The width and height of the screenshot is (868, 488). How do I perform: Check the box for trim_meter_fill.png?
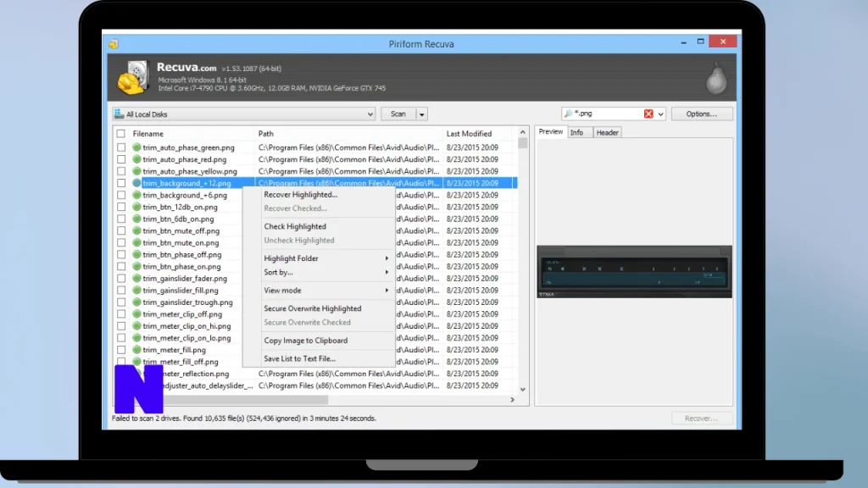[120, 350]
